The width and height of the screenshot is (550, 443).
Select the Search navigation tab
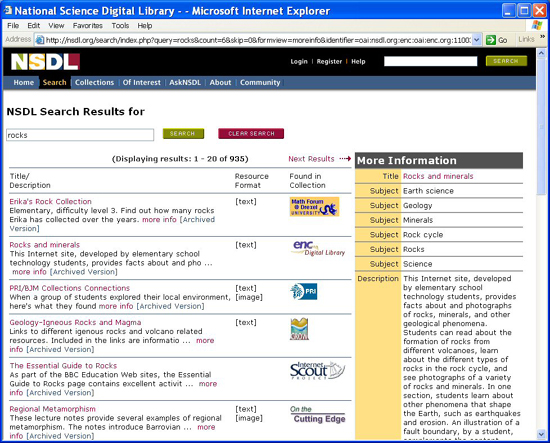[54, 82]
